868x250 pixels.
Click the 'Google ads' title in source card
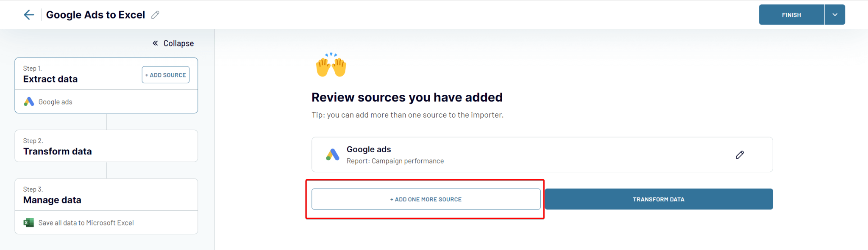pyautogui.click(x=369, y=149)
